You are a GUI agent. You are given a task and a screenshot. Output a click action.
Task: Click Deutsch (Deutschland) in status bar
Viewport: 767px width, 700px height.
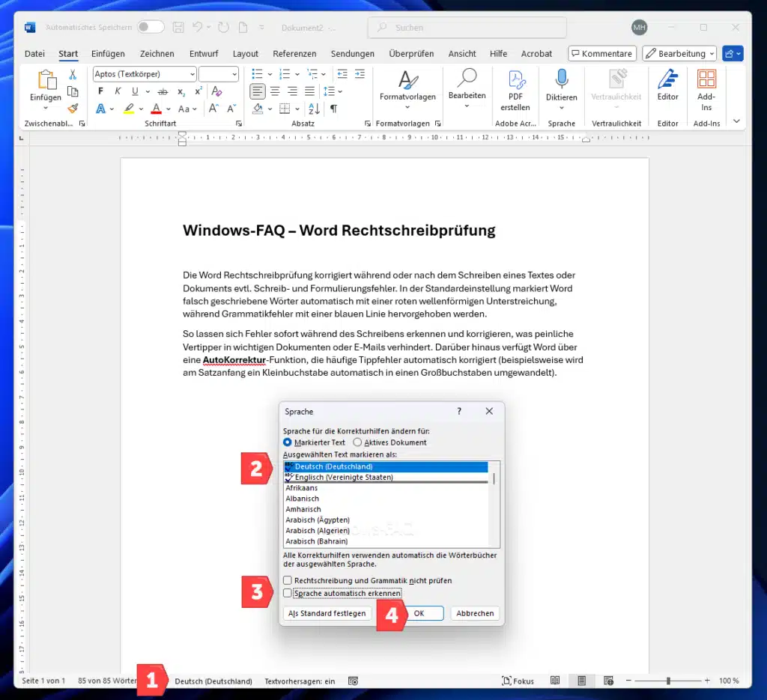pyautogui.click(x=213, y=681)
